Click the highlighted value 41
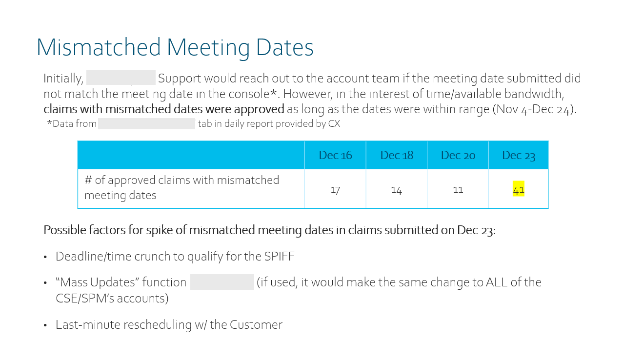The width and height of the screenshot is (644, 361). tap(519, 190)
